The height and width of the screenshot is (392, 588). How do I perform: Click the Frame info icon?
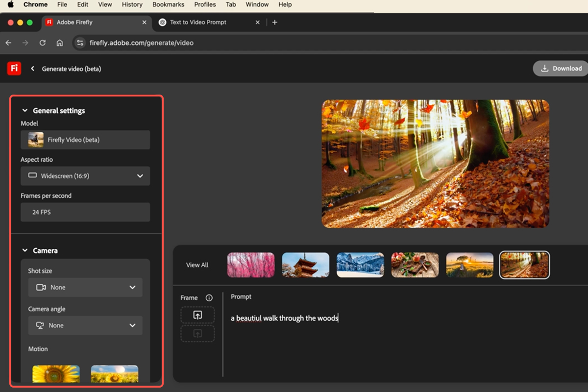coord(209,298)
